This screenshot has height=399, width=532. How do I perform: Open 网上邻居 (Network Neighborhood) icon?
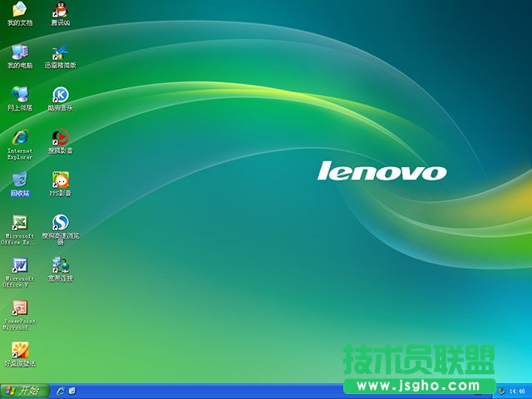[x=20, y=94]
